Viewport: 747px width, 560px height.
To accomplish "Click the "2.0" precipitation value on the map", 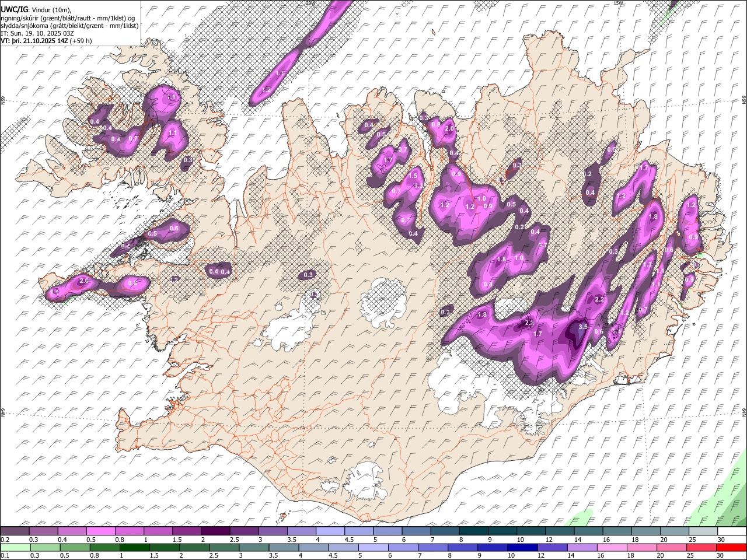I will [x=449, y=128].
